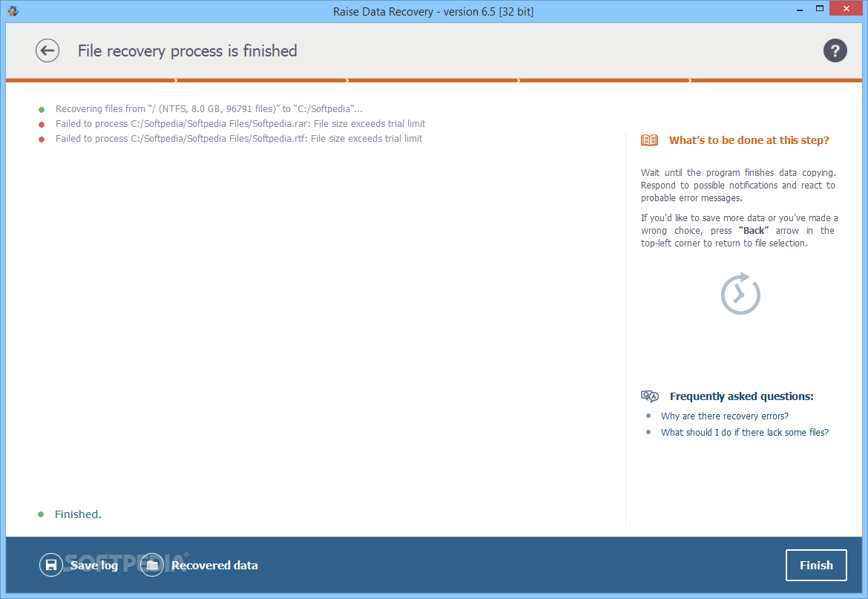The image size is (868, 599).
Task: Click the bold "Back" word in help text
Action: [754, 231]
